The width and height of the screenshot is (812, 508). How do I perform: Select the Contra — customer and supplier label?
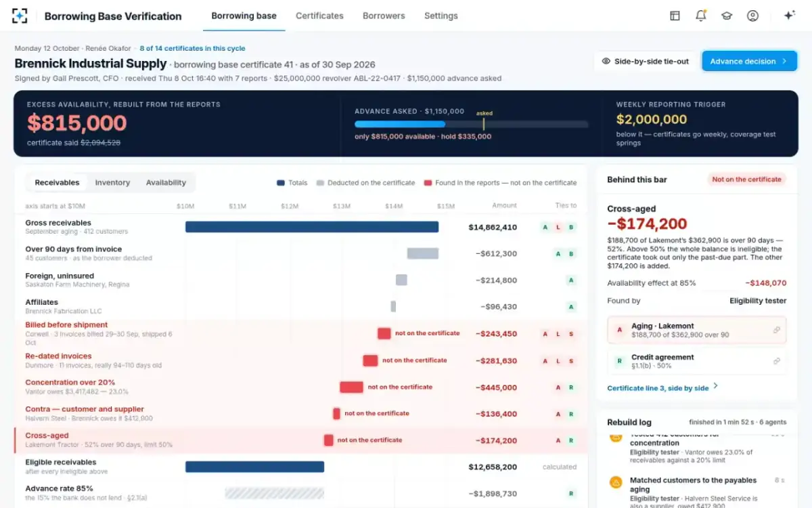(85, 409)
